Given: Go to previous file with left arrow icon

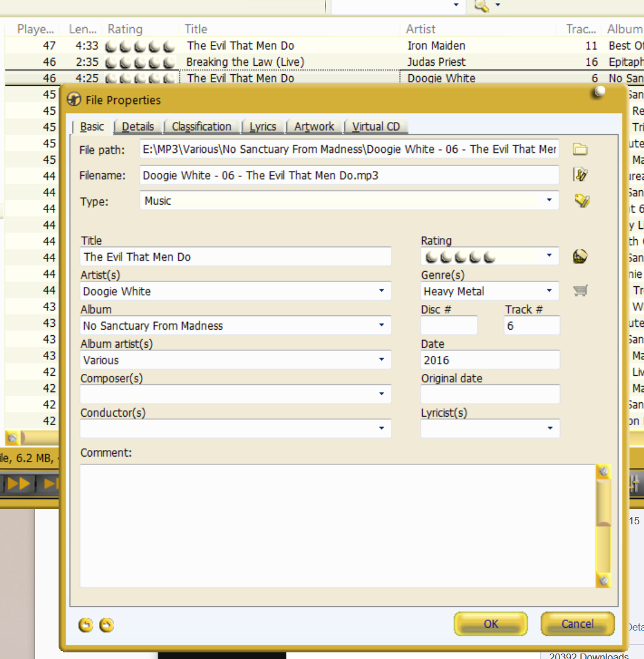Looking at the screenshot, I should 86,625.
